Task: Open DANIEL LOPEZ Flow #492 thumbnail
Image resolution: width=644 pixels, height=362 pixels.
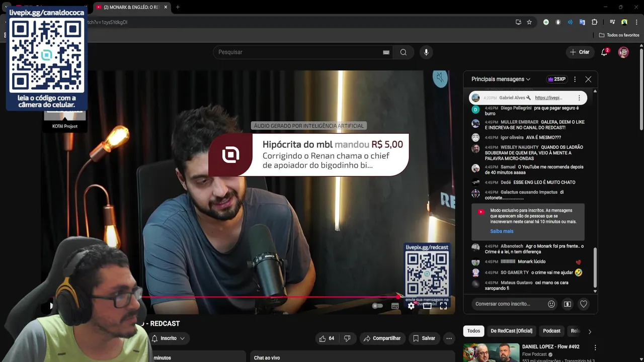Action: click(x=491, y=352)
